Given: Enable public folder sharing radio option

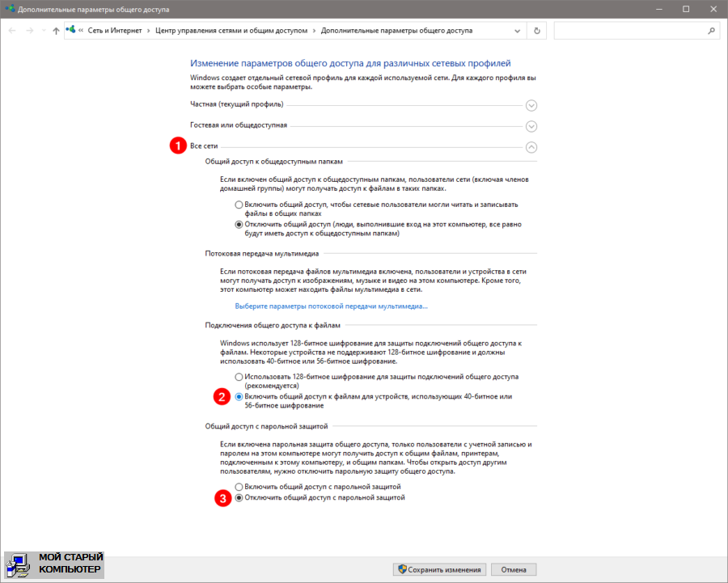Looking at the screenshot, I should (239, 205).
